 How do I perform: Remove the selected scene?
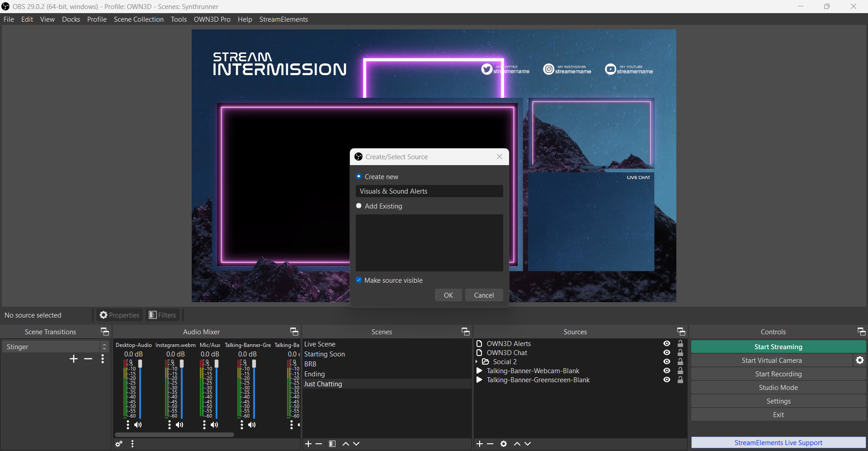(319, 444)
